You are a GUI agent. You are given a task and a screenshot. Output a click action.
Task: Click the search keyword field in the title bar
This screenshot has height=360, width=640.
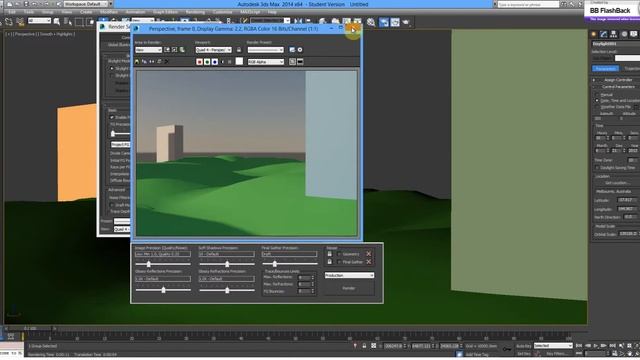(x=528, y=4)
